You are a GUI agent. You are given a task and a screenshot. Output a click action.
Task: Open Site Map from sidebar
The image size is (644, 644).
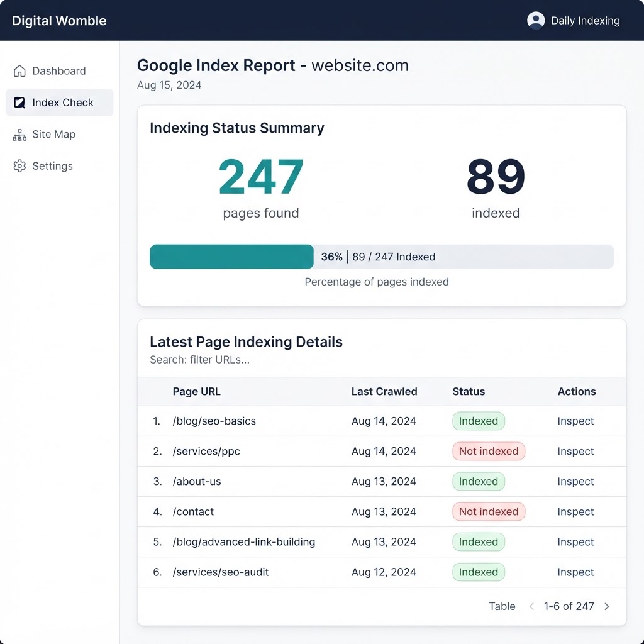pyautogui.click(x=60, y=135)
